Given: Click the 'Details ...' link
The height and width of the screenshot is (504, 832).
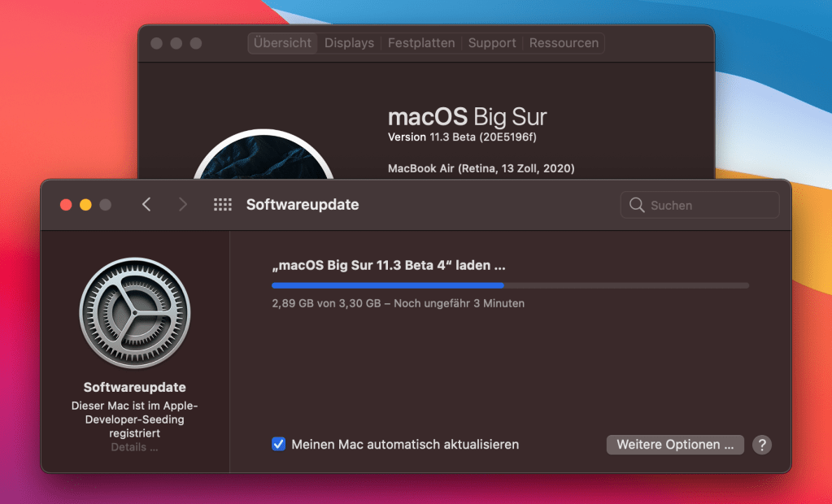Looking at the screenshot, I should 134,447.
